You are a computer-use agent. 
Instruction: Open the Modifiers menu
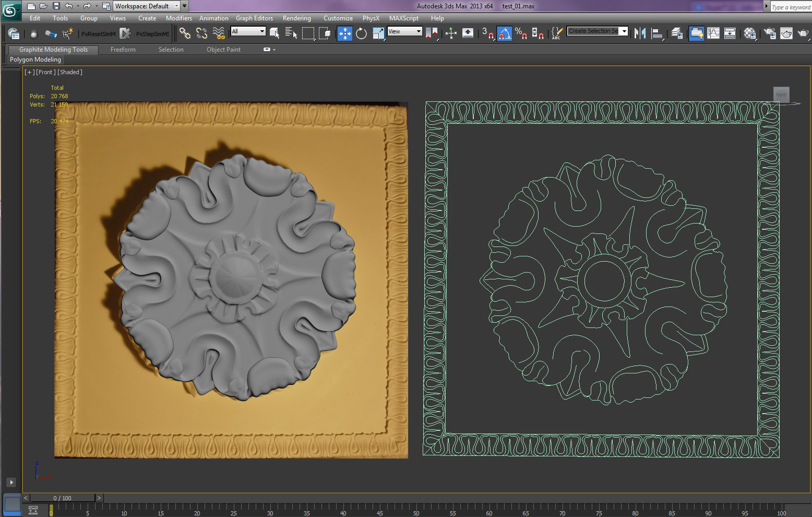coord(179,18)
